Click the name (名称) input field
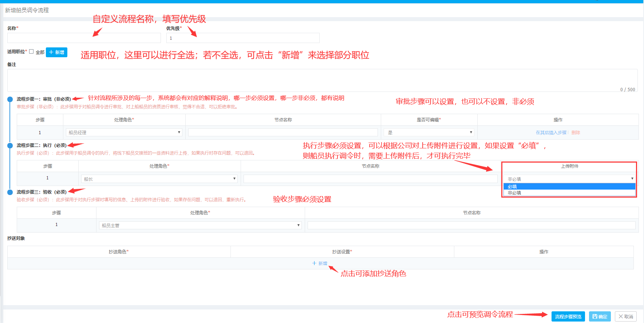Screen dimensions: 644x323 pos(84,38)
